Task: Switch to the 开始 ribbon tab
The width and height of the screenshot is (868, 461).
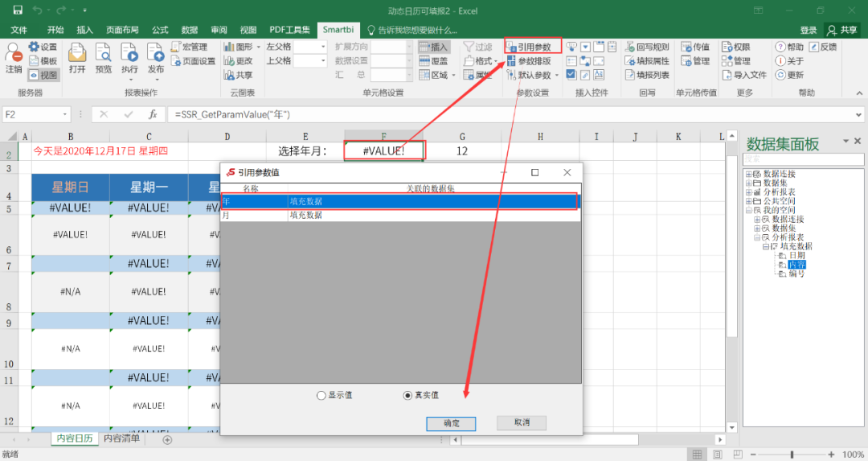Action: point(55,30)
